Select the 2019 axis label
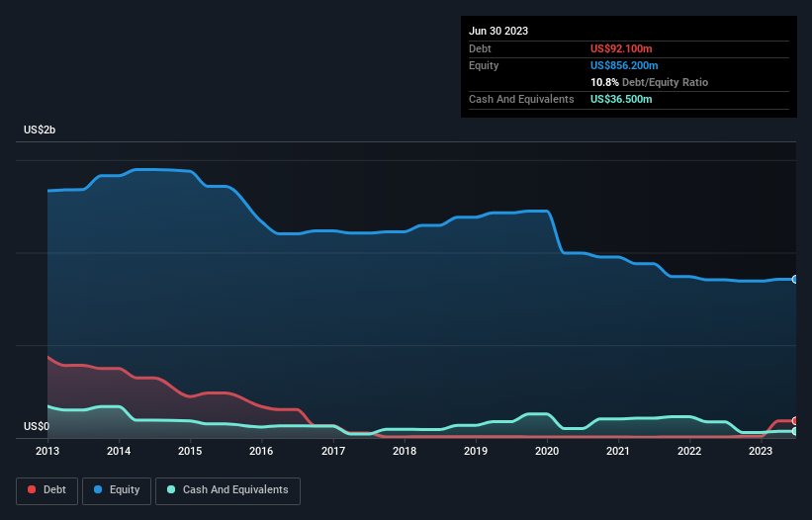 pyautogui.click(x=476, y=451)
